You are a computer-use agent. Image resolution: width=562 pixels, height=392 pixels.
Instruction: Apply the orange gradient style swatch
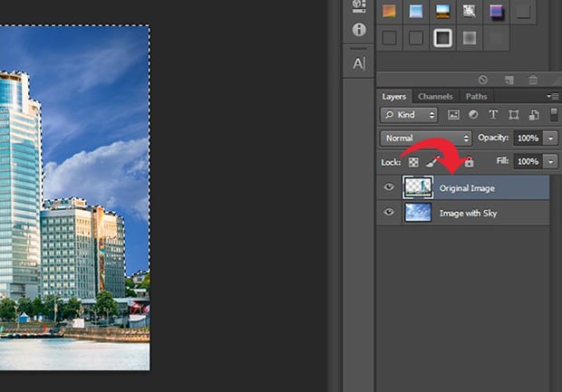tap(389, 11)
